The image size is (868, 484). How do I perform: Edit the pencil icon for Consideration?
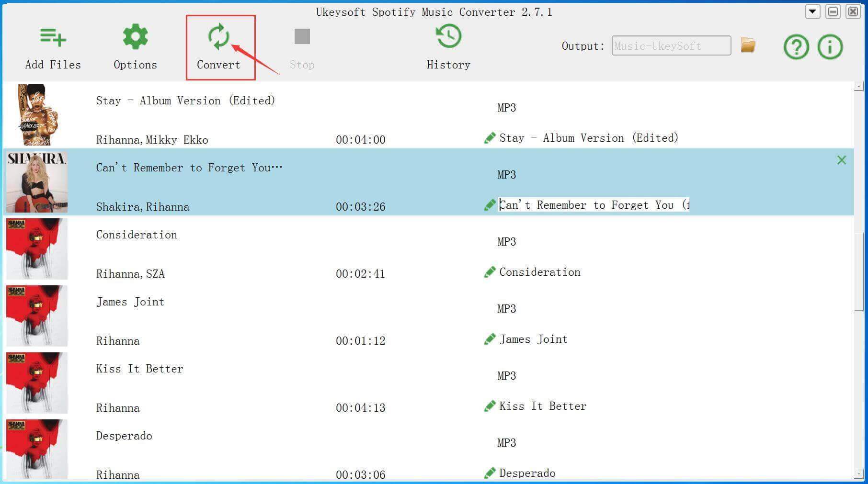coord(490,272)
